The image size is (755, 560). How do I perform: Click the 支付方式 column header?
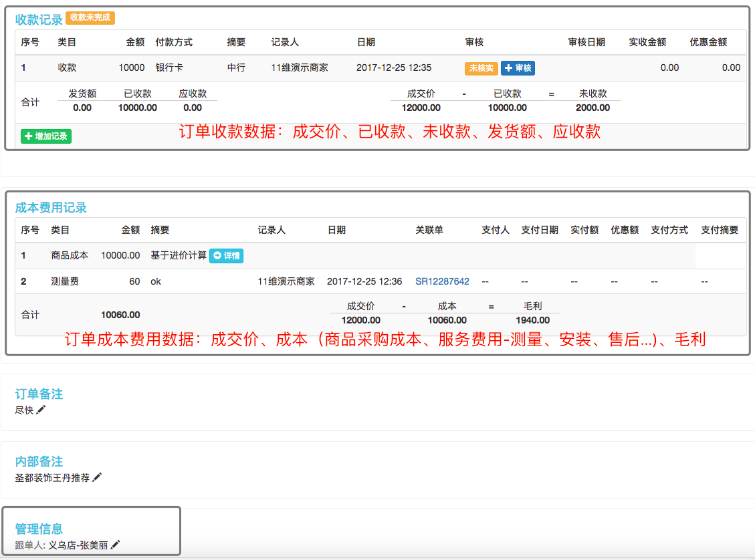[x=669, y=230]
